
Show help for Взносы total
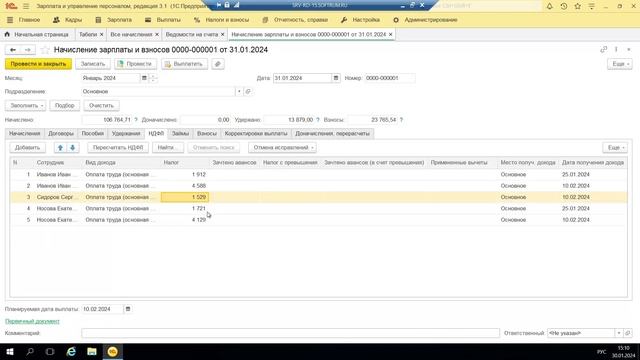[x=402, y=120]
